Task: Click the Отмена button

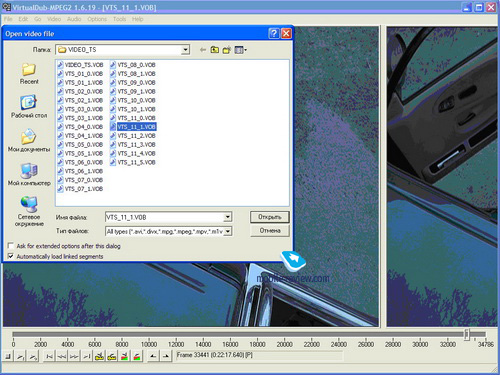Action: point(270,231)
